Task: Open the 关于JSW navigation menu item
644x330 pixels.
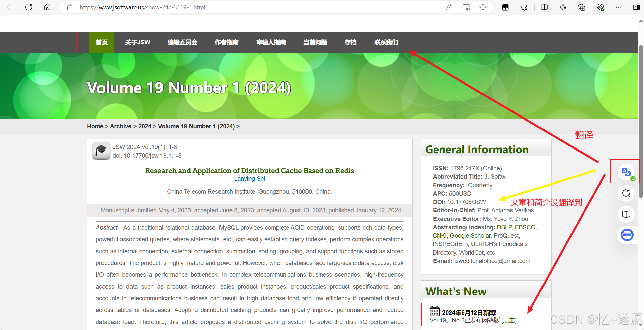Action: [138, 42]
